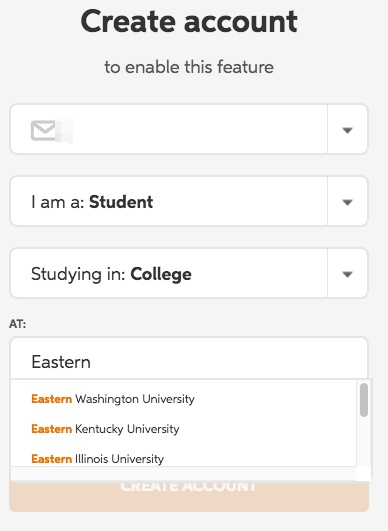
Task: Click the 'I am a:' label text
Action: 58,202
